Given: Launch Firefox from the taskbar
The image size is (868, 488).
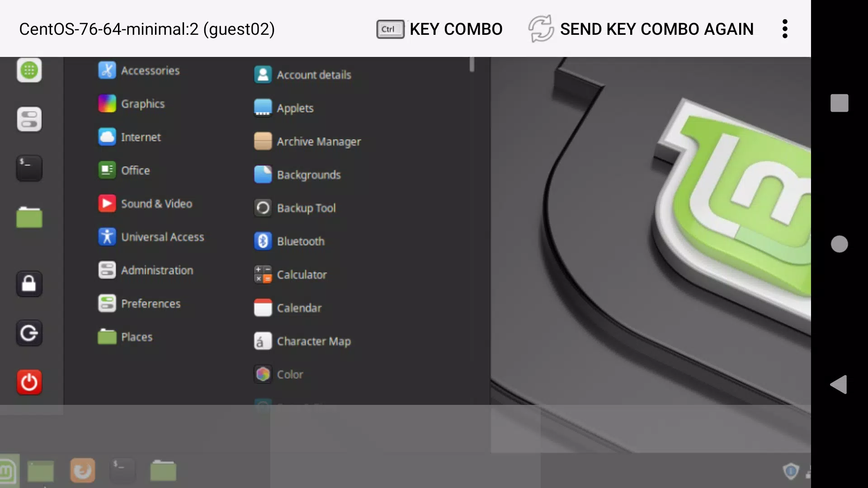Looking at the screenshot, I should pyautogui.click(x=83, y=471).
